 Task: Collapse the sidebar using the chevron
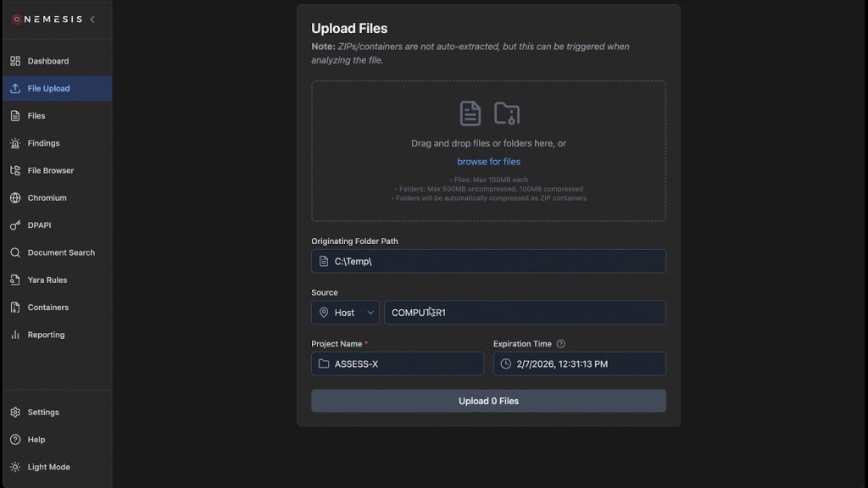[x=92, y=19]
